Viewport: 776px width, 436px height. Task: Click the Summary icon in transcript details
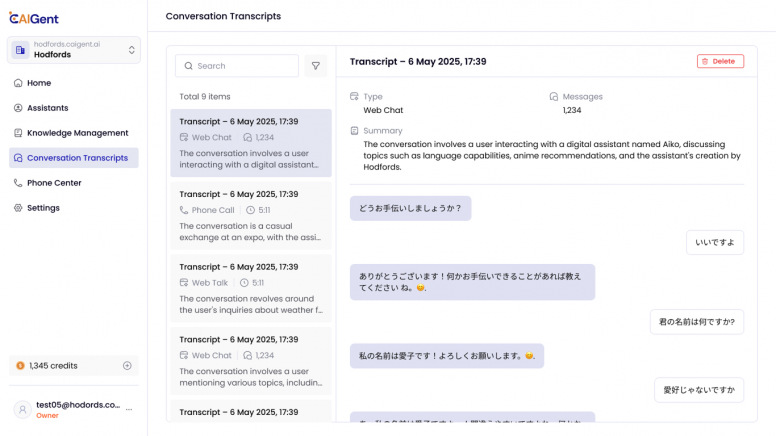coord(354,131)
